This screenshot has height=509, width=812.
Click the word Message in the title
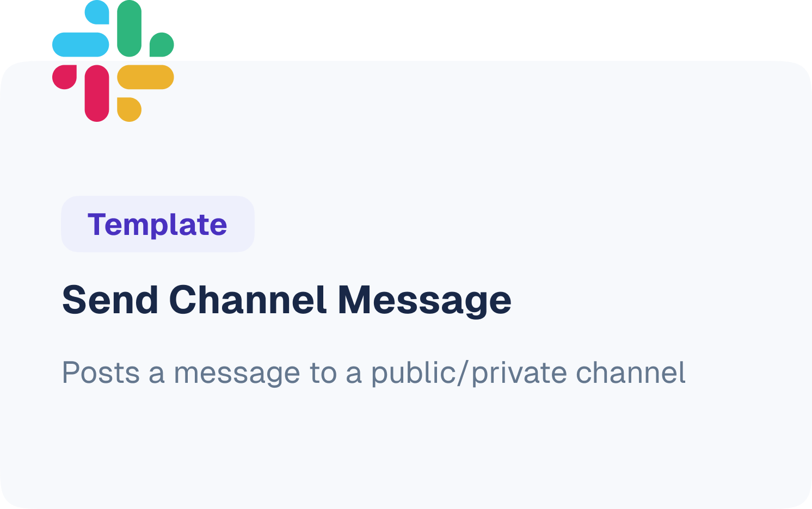click(425, 301)
